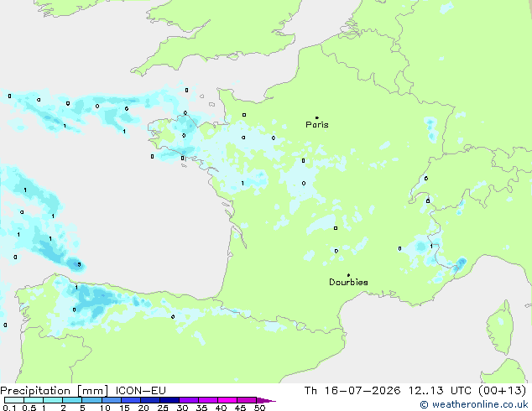Click the '(00+13)' forecast offset text
532x411 pixels.
pos(502,391)
